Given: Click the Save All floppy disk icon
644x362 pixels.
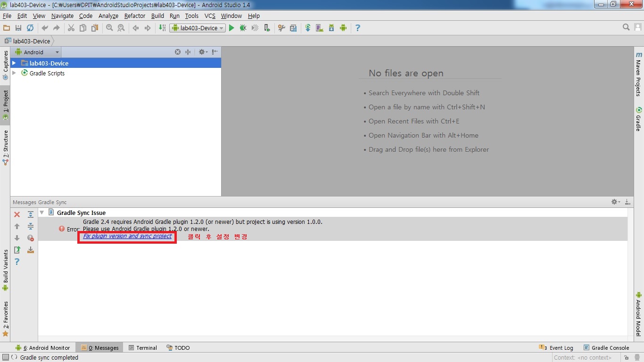Looking at the screenshot, I should (18, 28).
